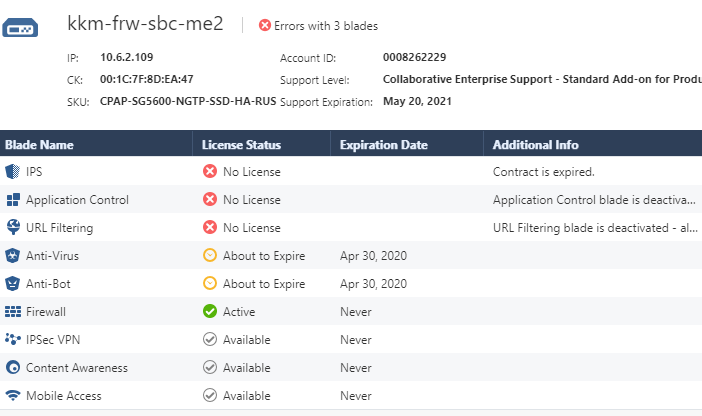Select the Anti-Virus blade icon
The height and width of the screenshot is (416, 702).
13,256
